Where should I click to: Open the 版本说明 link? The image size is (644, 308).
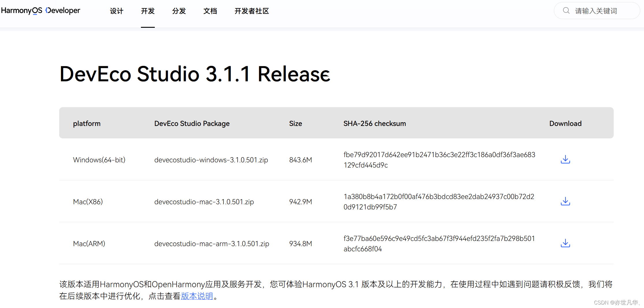click(x=197, y=296)
